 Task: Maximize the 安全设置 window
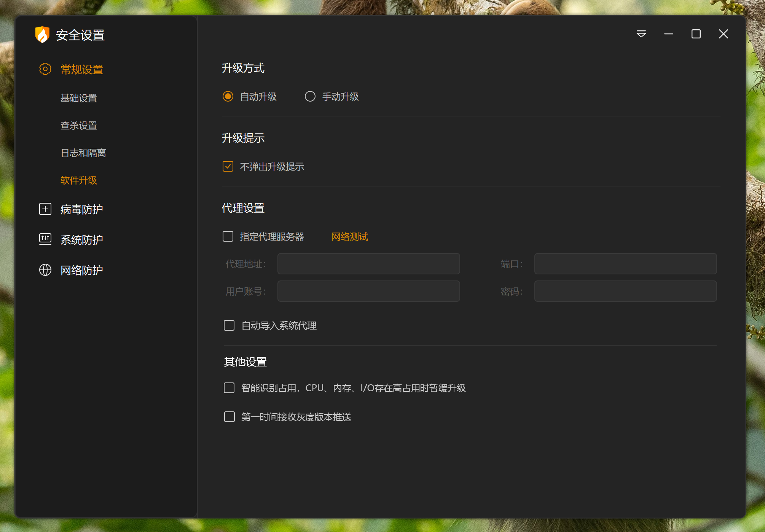tap(696, 34)
